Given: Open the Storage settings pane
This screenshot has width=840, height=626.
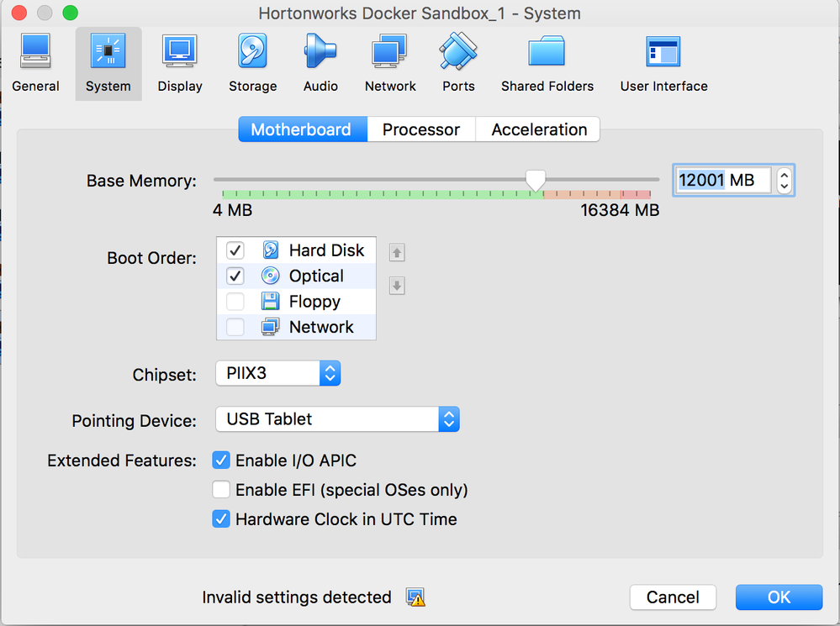Looking at the screenshot, I should [252, 63].
